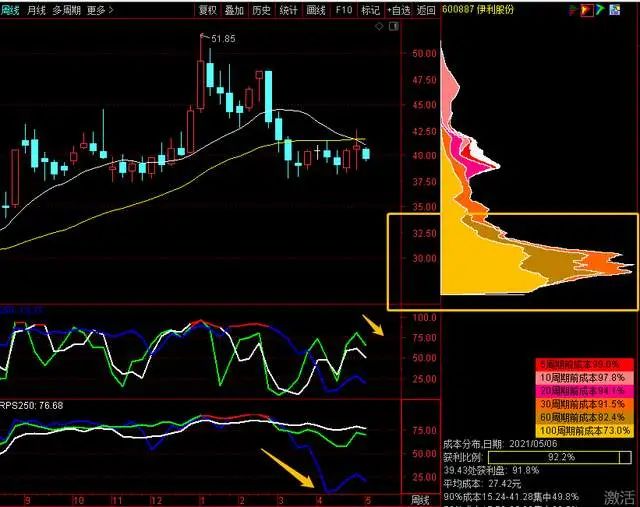This screenshot has width=640, height=507.
Task: Click the 50.00 price axis label
Action: tap(424, 53)
